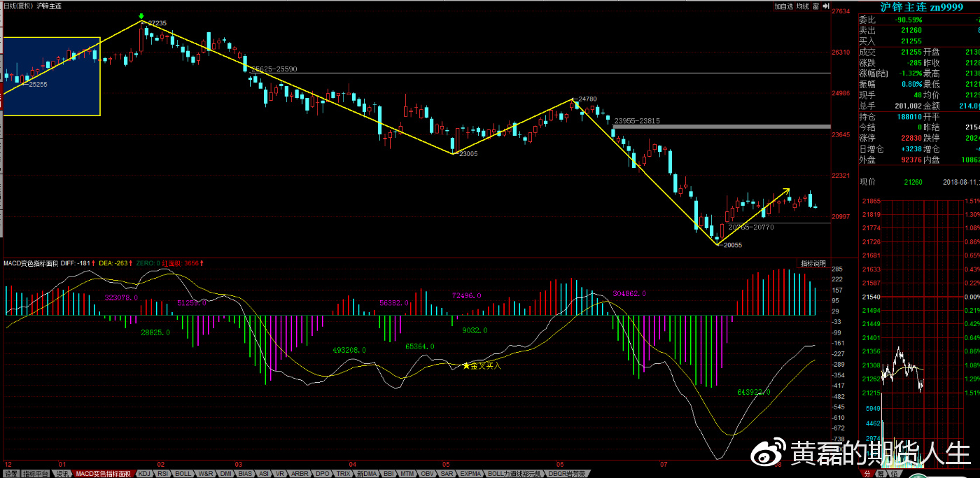Open the DPO indicator tab
This screenshot has height=478, width=980.
pos(322,474)
